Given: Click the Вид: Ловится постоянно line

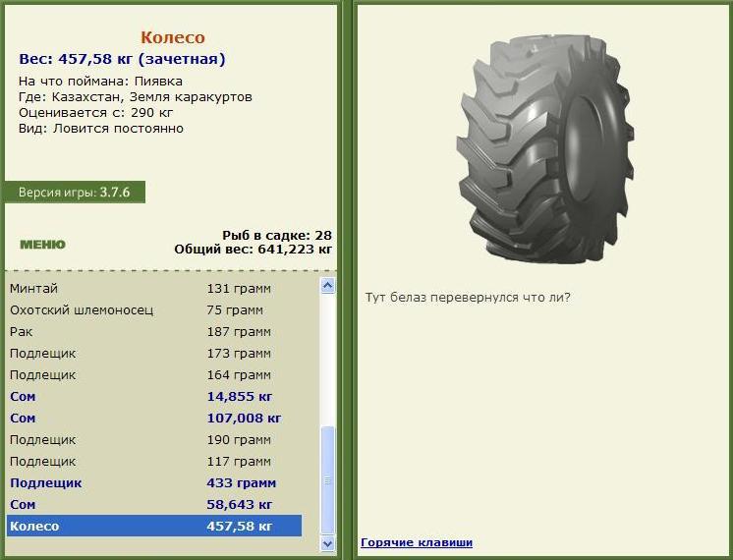Looking at the screenshot, I should point(101,128).
